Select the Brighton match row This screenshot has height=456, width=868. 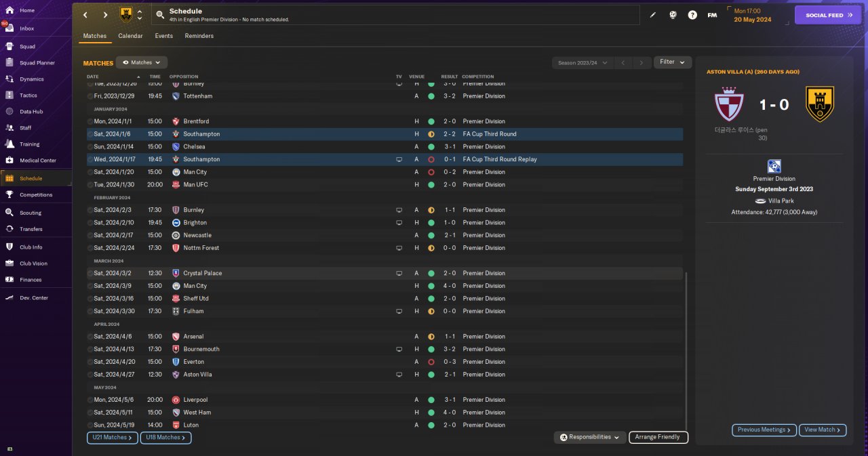click(x=384, y=222)
